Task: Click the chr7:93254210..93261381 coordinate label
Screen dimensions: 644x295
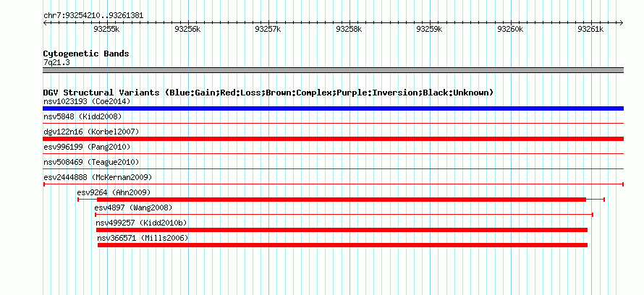Action: pos(93,16)
